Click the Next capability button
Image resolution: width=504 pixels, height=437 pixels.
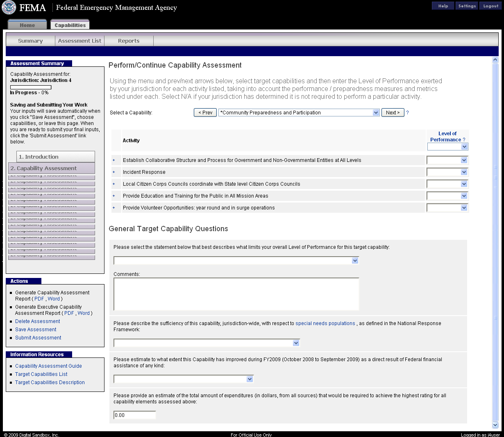click(393, 113)
